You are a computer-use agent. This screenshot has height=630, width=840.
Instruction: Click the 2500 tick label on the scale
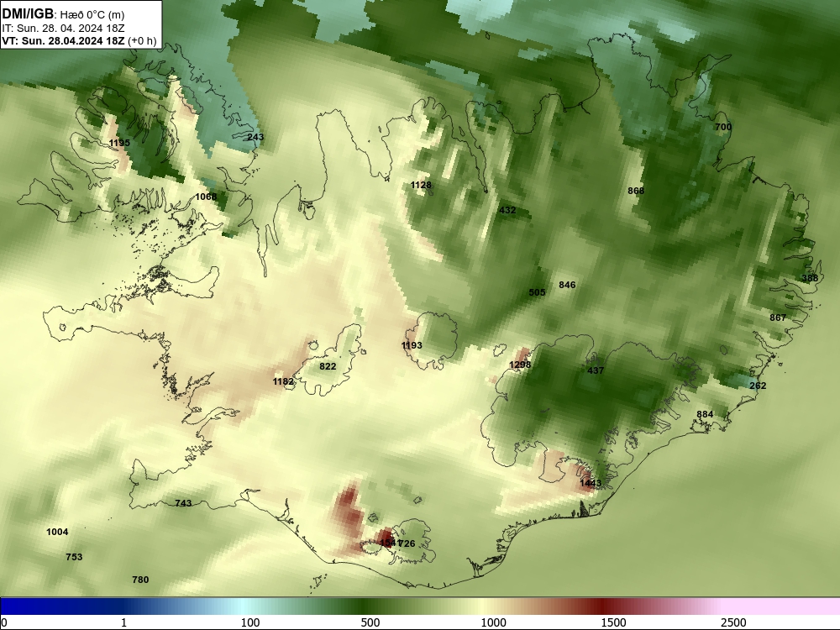[x=733, y=622]
